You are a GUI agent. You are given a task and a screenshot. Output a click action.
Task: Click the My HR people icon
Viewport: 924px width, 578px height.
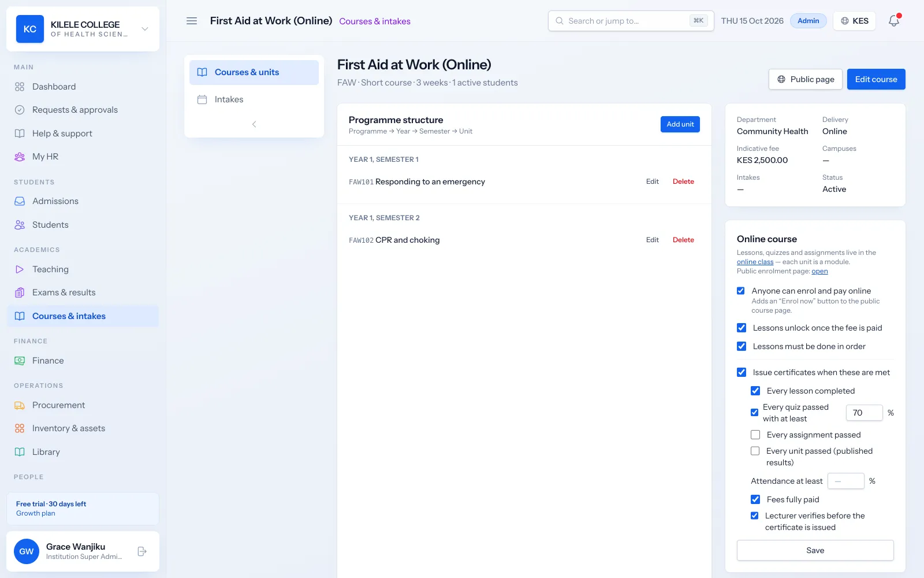20,157
